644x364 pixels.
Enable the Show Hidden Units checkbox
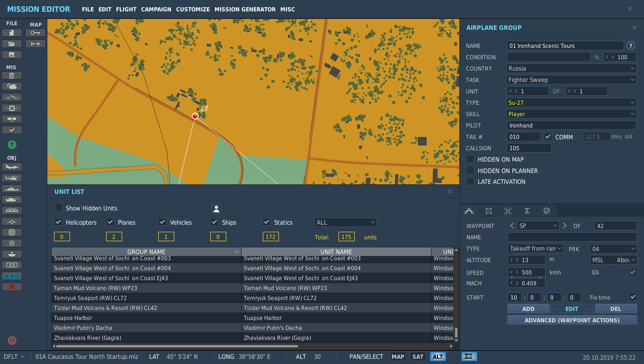tap(58, 208)
